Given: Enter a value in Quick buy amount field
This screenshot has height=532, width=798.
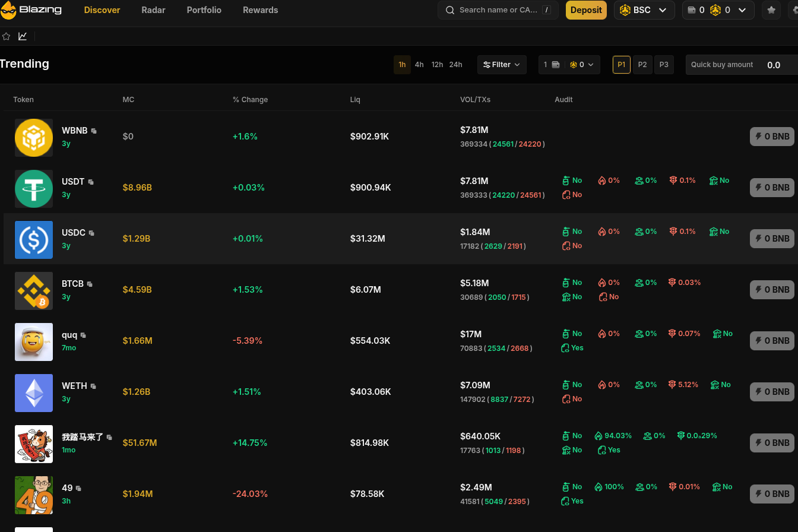Looking at the screenshot, I should click(x=773, y=65).
